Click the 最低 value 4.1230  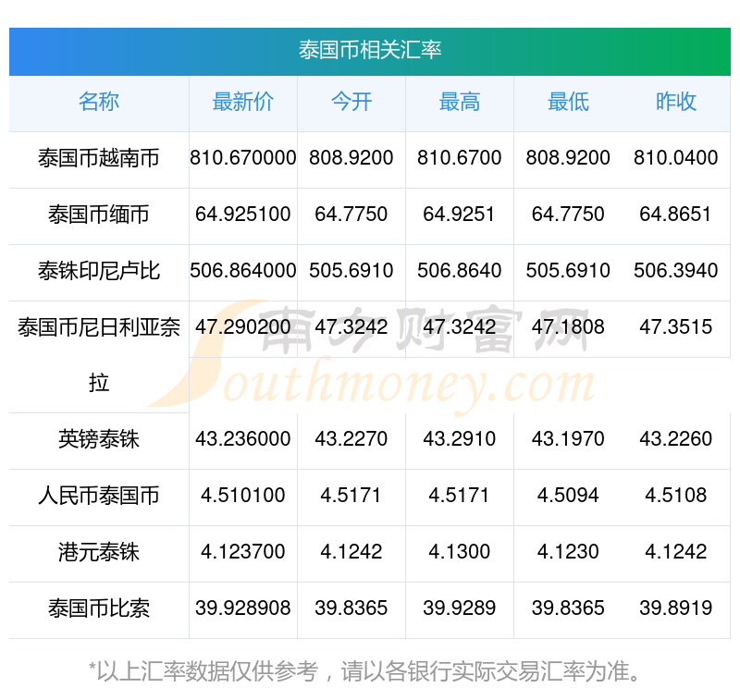[568, 551]
